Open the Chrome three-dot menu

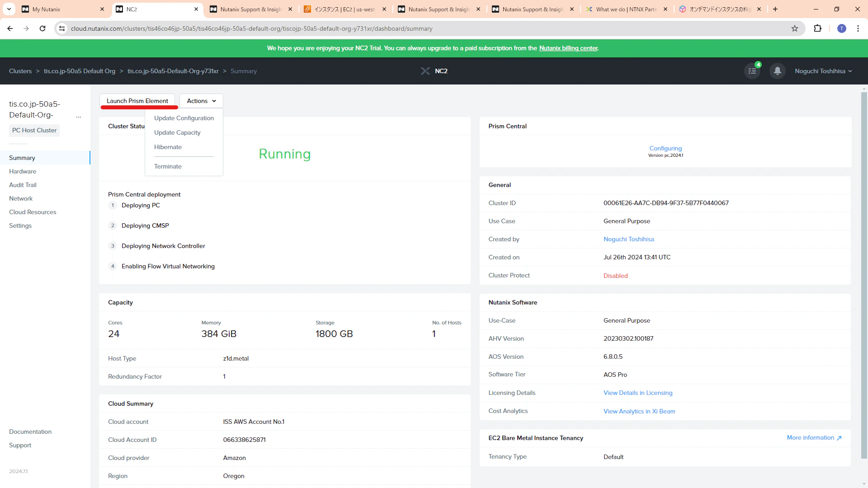858,28
